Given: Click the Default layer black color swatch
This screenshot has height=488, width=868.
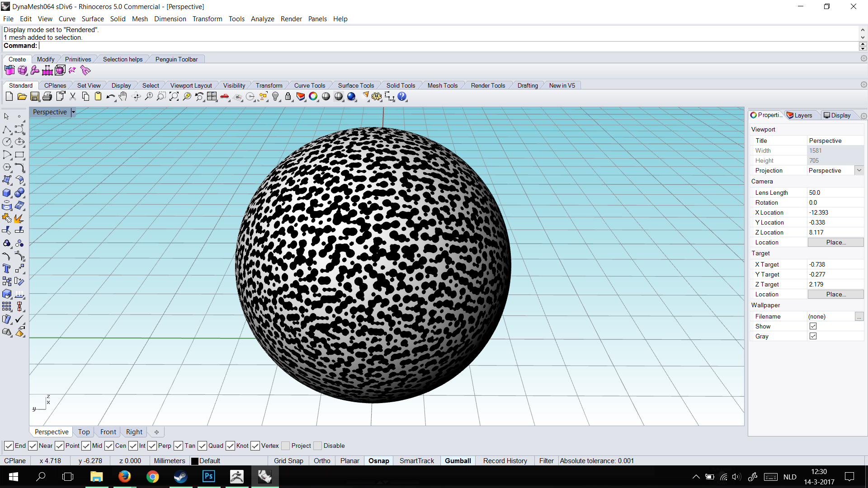Looking at the screenshot, I should point(195,461).
